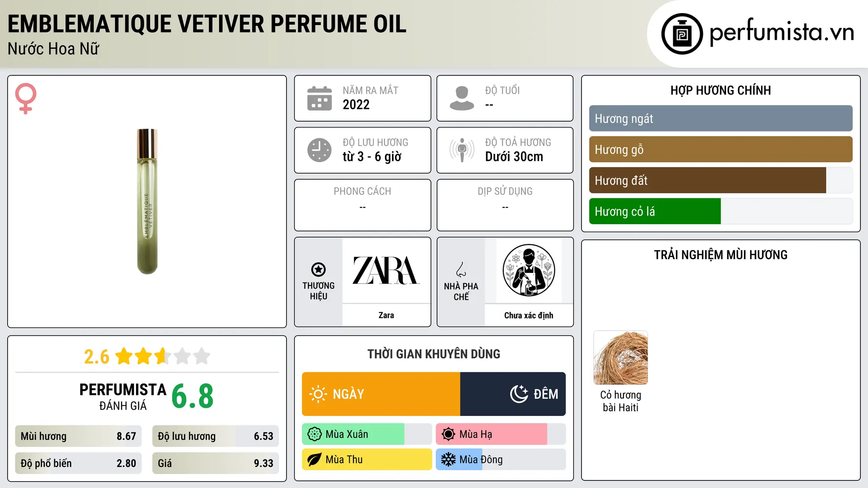The width and height of the screenshot is (868, 488).
Task: Click the perfumer illustration circle
Action: pyautogui.click(x=529, y=270)
